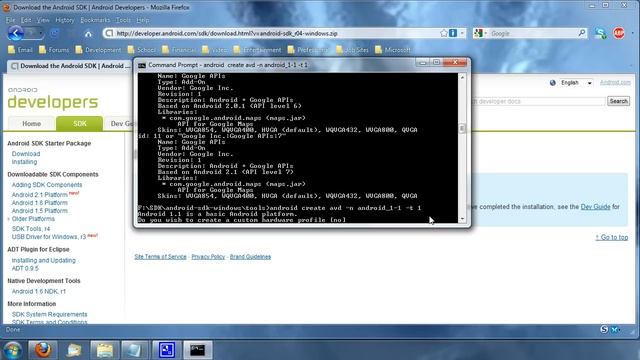Open the Privacy Policy link
Viewport: 640px width, 360px height.
[x=208, y=257]
